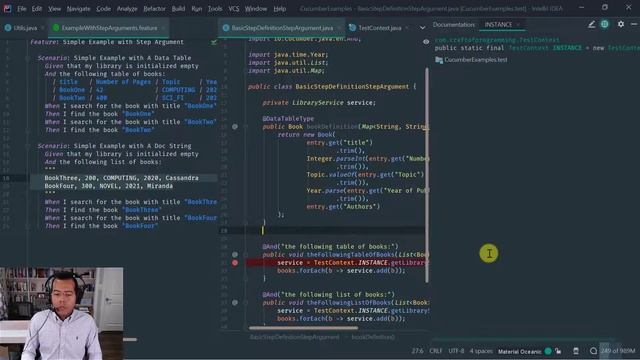The width and height of the screenshot is (640, 360).
Task: Fold the theFollowingListOfBooks method
Action: pos(245,302)
